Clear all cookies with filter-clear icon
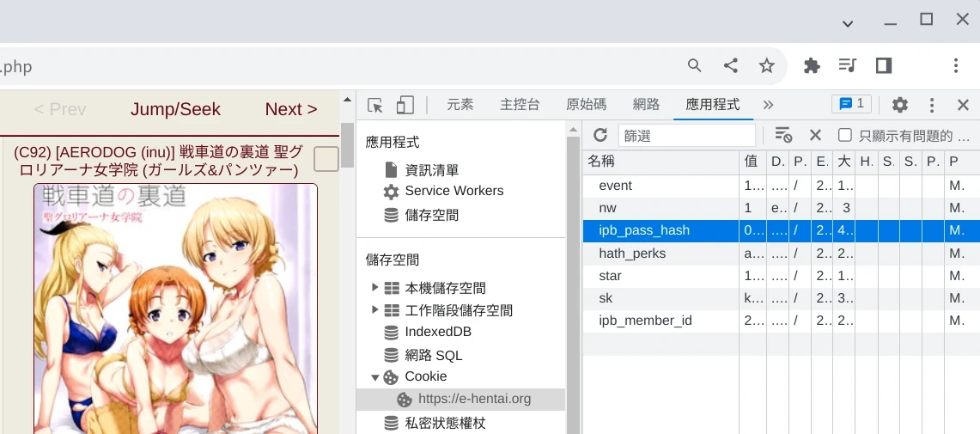The width and height of the screenshot is (980, 434). 784,135
